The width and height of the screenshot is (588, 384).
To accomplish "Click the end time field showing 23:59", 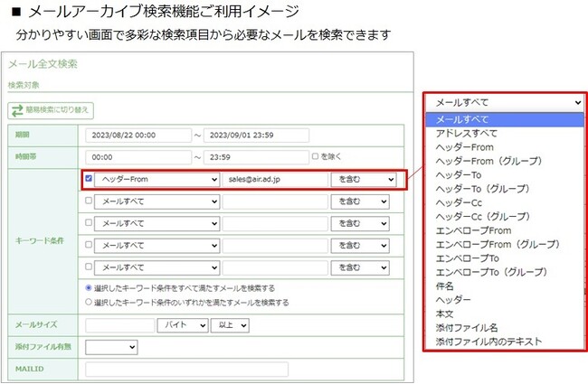I will (x=256, y=156).
